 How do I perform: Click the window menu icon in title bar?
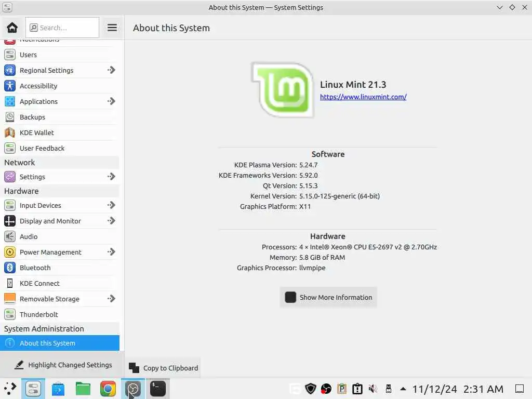(7, 7)
